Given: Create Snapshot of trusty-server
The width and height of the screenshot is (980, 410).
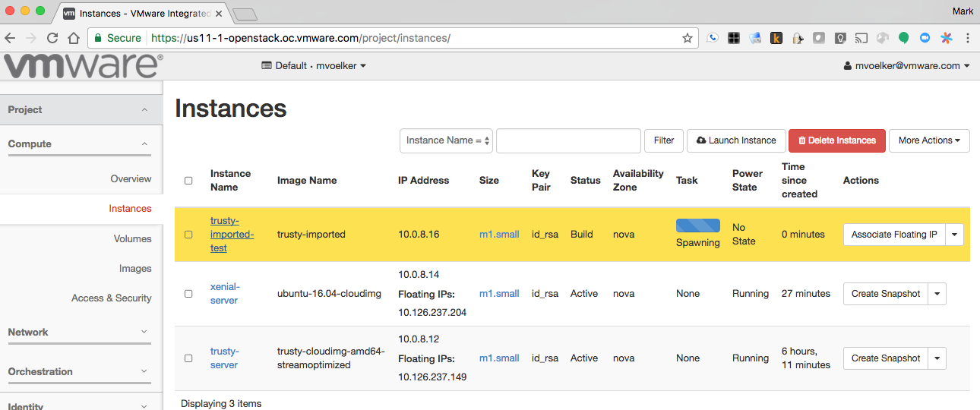Looking at the screenshot, I should point(886,358).
